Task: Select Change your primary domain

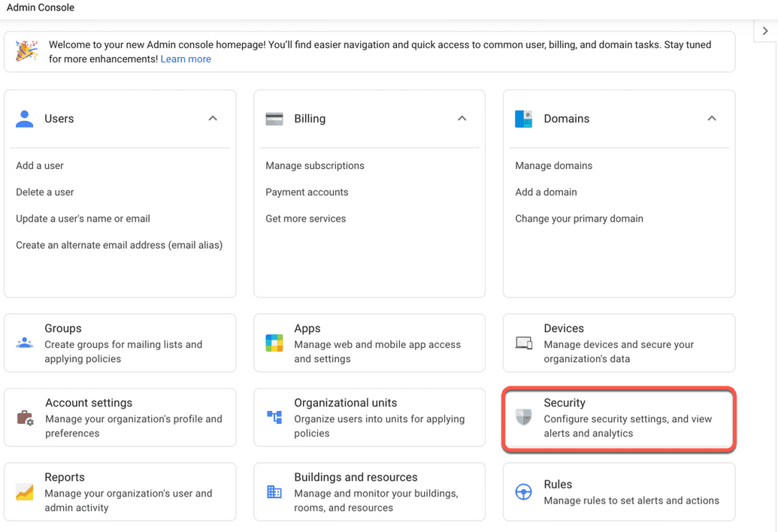Action: 579,218
